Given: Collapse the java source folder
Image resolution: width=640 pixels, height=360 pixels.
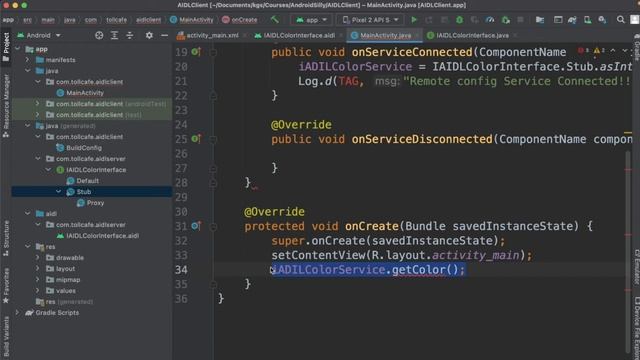Looking at the screenshot, I should (27, 71).
